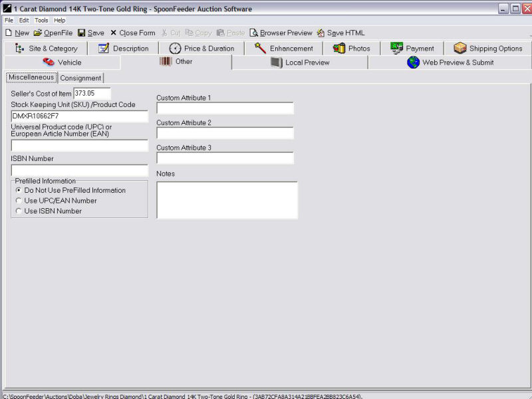The height and width of the screenshot is (399, 532).
Task: Click the Cut scissors icon
Action: (164, 33)
